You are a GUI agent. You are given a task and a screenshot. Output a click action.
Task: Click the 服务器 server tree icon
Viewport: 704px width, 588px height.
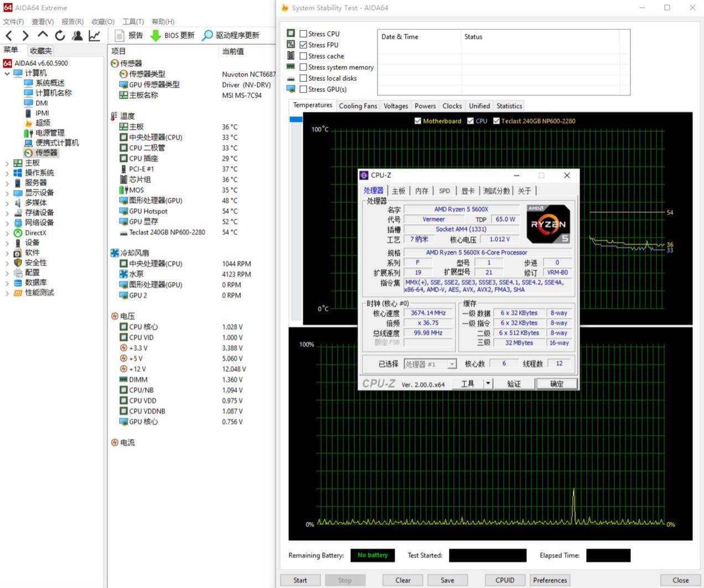18,183
